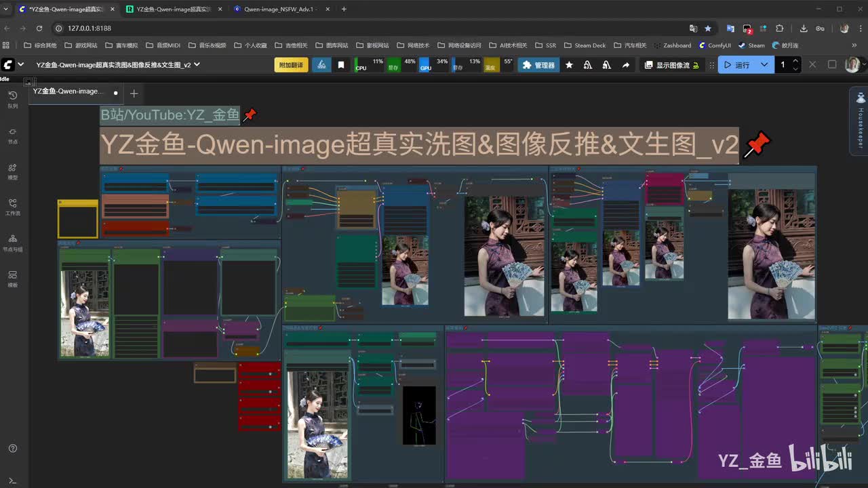Open a new browser tab
Viewport: 868px width, 488px height.
[x=344, y=9]
